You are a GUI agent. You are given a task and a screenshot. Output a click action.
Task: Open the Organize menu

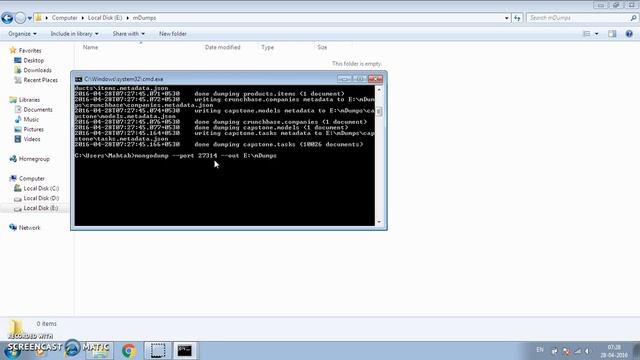[22, 34]
